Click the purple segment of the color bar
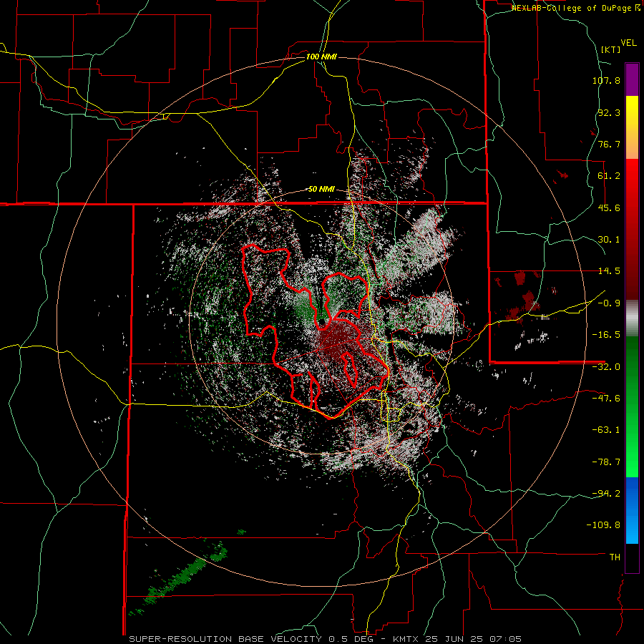 632,79
